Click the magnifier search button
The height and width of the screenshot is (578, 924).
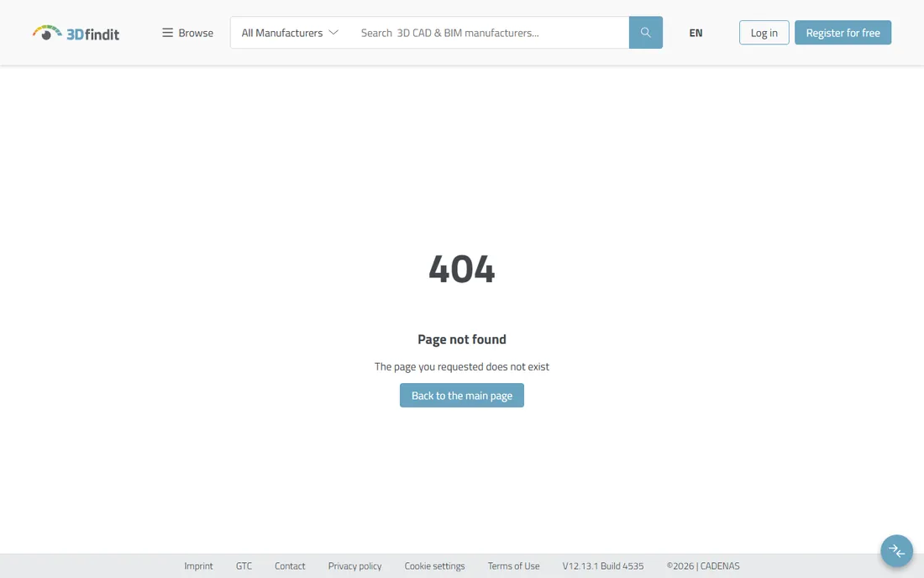click(646, 33)
